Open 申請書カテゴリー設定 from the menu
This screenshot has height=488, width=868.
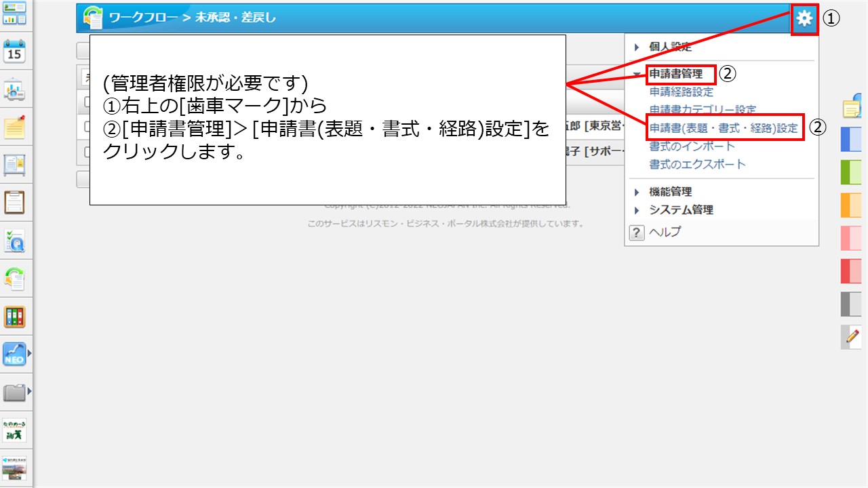703,110
